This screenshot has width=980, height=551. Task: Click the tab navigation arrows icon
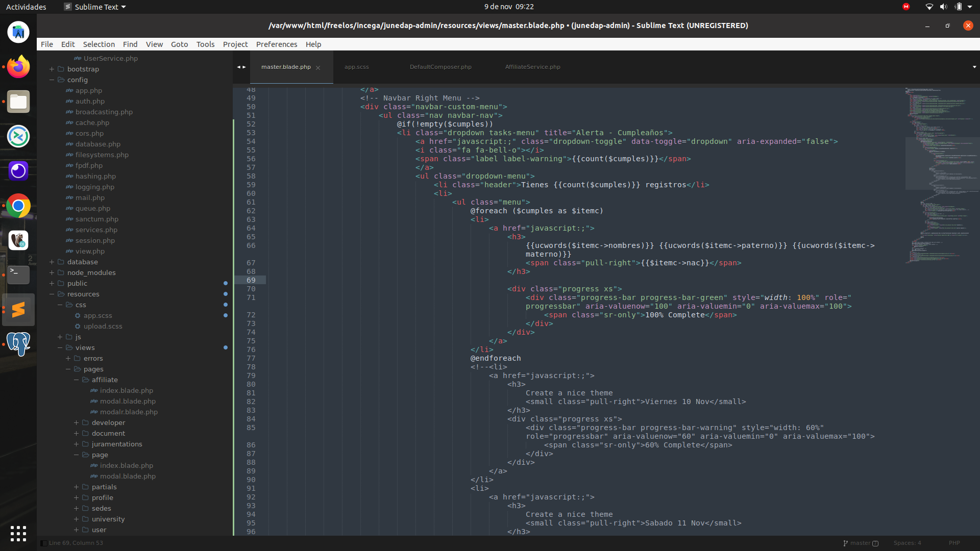pos(241,67)
